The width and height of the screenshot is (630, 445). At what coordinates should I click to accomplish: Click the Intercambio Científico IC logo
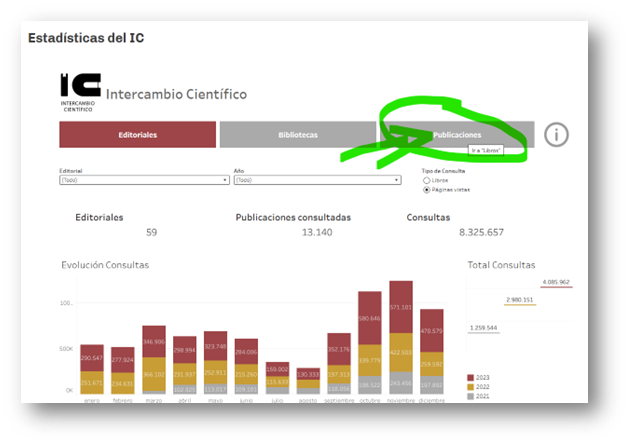80,92
